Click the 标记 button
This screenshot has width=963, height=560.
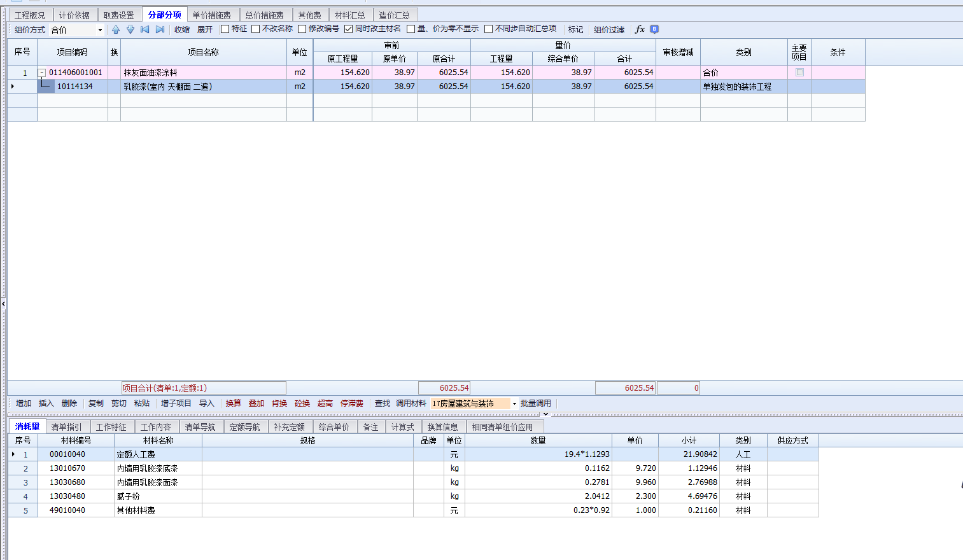[x=576, y=29]
